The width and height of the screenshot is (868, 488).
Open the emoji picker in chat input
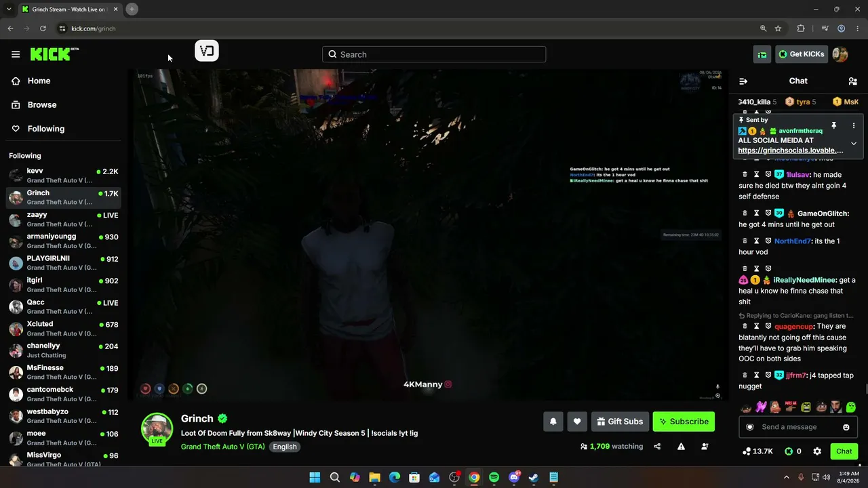[x=846, y=427]
